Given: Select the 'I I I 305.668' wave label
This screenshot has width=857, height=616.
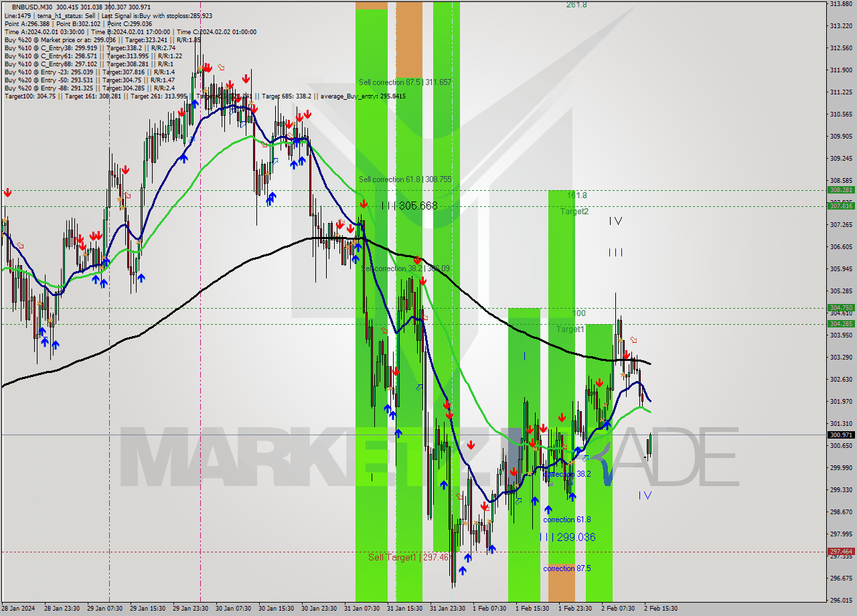Looking at the screenshot, I should click(409, 206).
